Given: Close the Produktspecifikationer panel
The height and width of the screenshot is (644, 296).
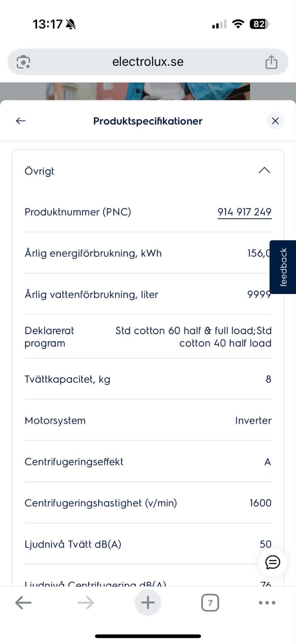Looking at the screenshot, I should click(x=275, y=121).
